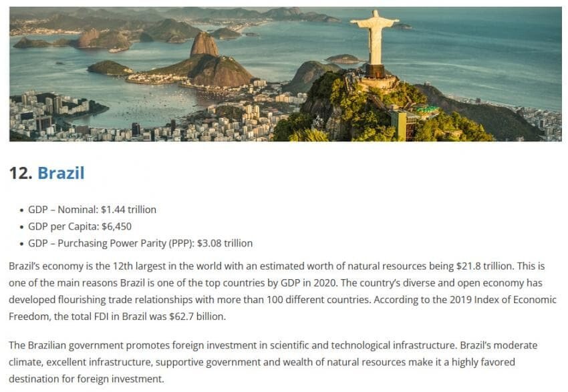
Task: Click the "destination for foreign investment" closing line
Action: 86,379
